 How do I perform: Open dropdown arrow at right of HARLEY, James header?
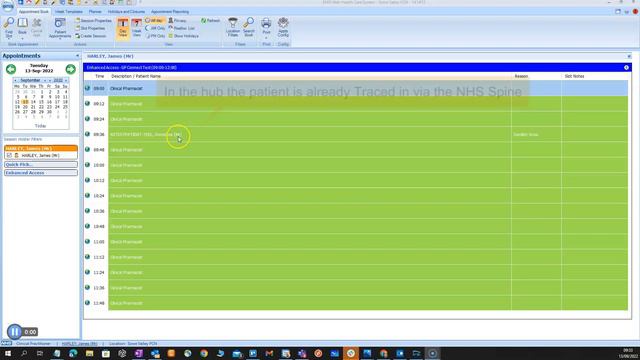629,56
